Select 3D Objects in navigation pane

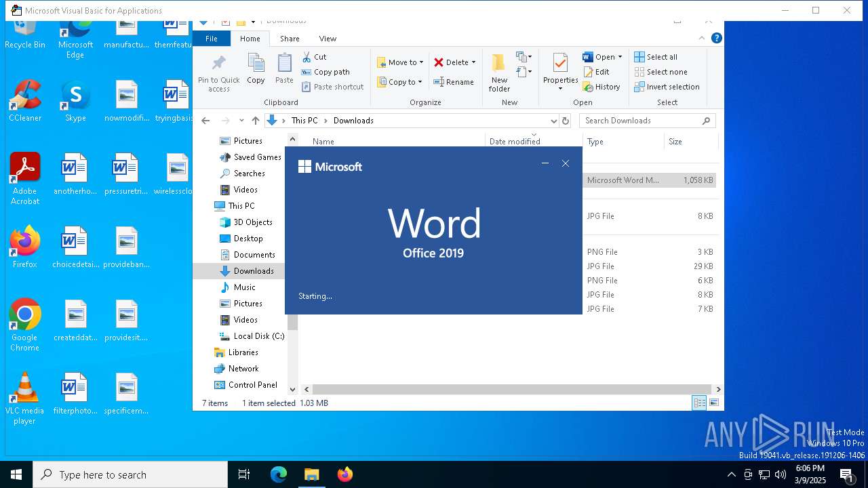tap(246, 222)
